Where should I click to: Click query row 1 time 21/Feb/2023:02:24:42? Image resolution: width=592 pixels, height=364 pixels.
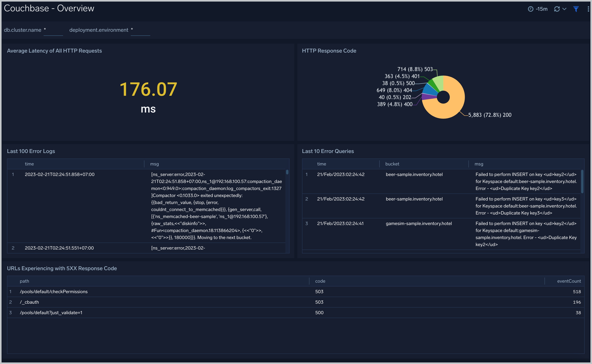click(x=341, y=175)
